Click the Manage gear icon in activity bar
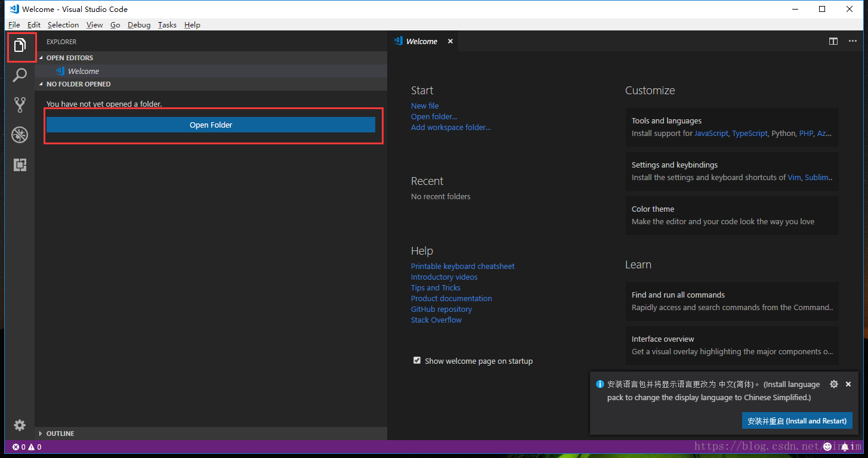The height and width of the screenshot is (458, 868). [20, 425]
